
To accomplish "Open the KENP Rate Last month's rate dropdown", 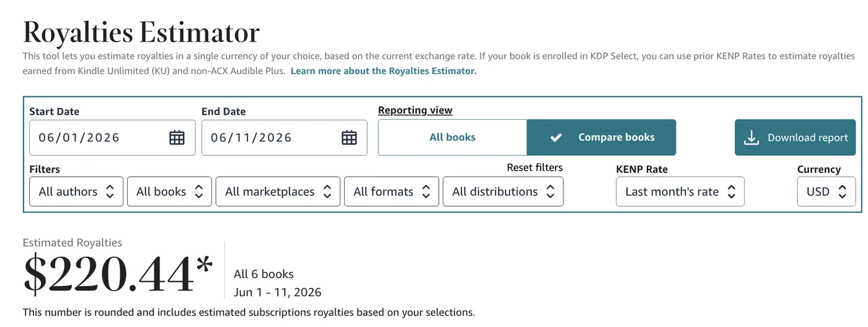I will pos(680,192).
